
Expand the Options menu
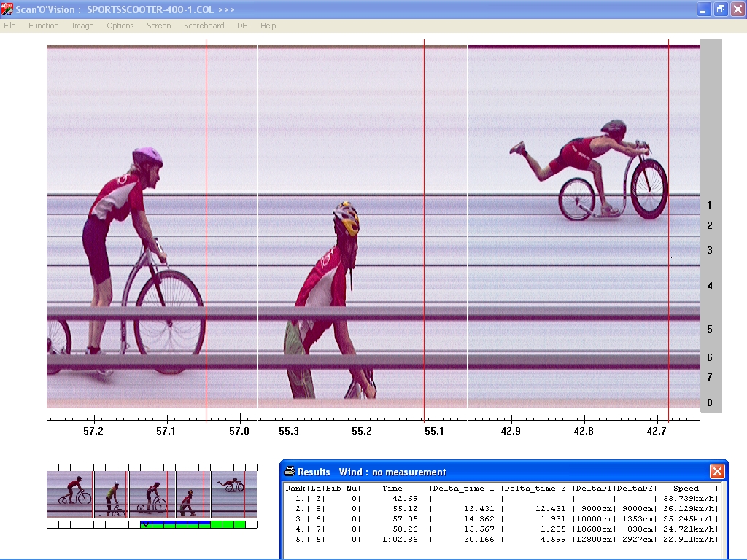120,26
